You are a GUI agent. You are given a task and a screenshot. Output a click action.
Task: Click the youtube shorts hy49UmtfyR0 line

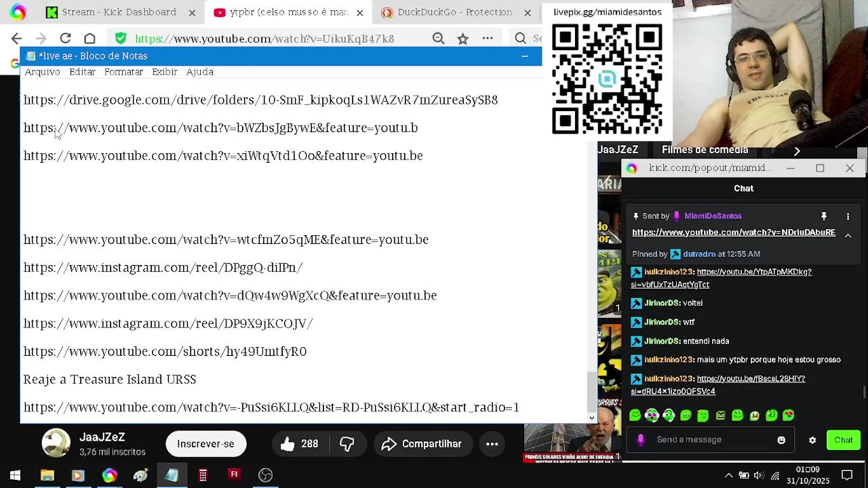click(x=165, y=352)
